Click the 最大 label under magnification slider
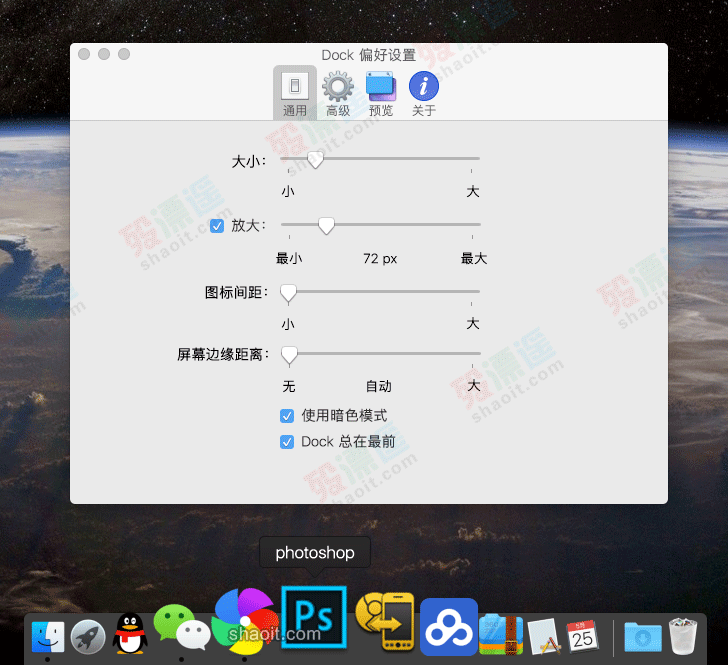Image resolution: width=728 pixels, height=665 pixels. point(474,258)
